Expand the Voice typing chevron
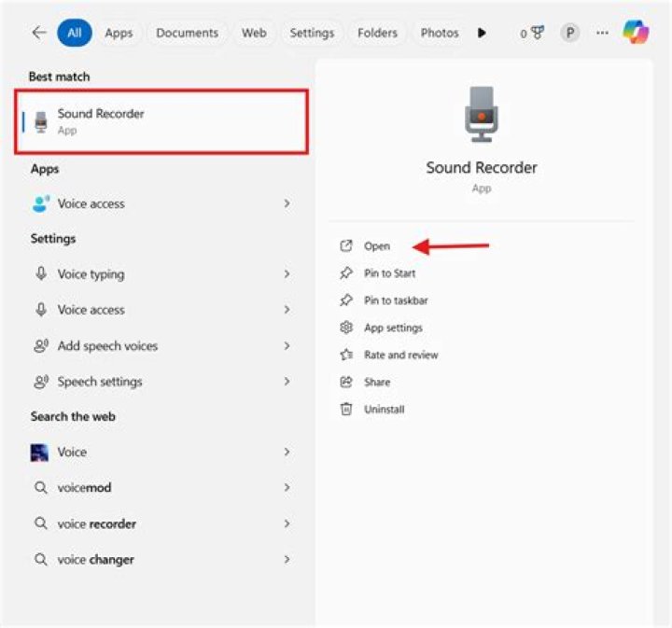This screenshot has width=672, height=628. 287,273
